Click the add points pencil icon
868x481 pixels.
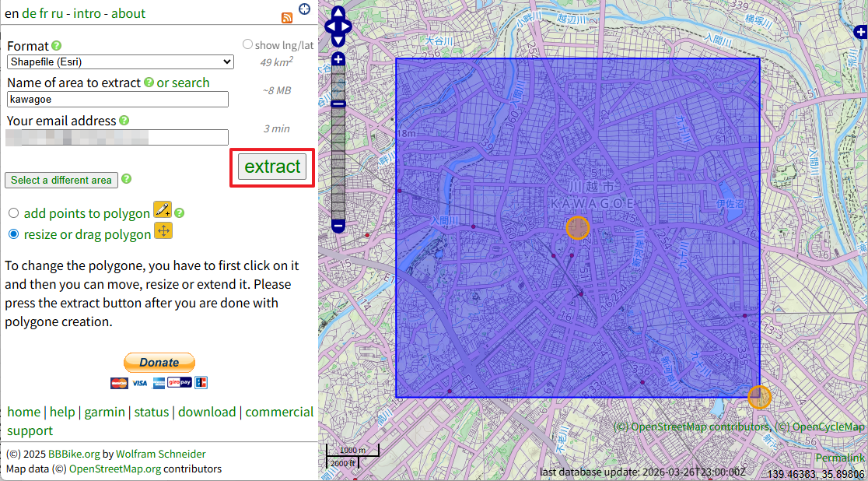coord(163,209)
